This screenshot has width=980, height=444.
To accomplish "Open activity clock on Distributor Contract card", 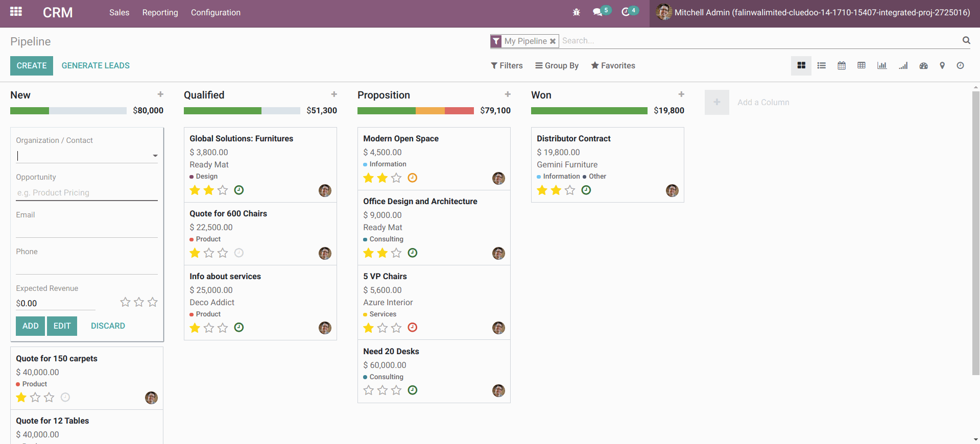I will 586,190.
